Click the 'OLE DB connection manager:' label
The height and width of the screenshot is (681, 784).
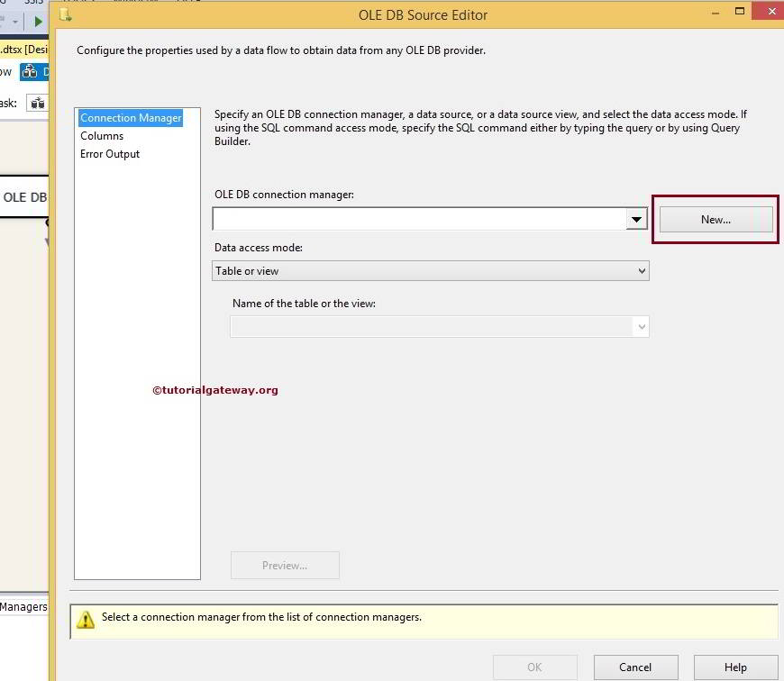[x=284, y=195]
